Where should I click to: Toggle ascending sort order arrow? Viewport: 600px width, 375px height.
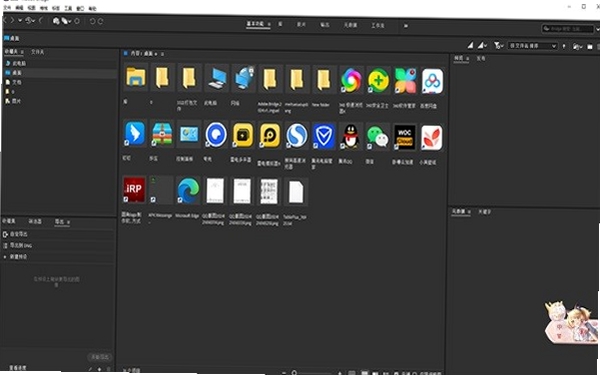coord(564,46)
